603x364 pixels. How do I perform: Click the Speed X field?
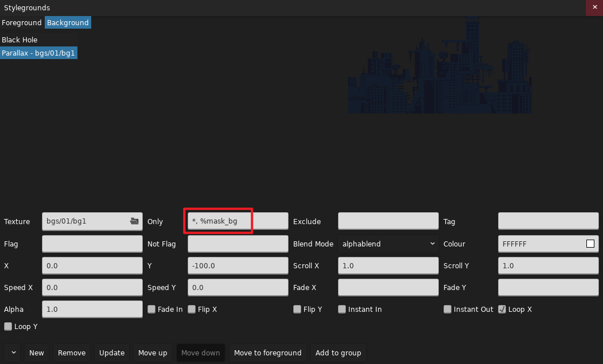click(x=92, y=288)
